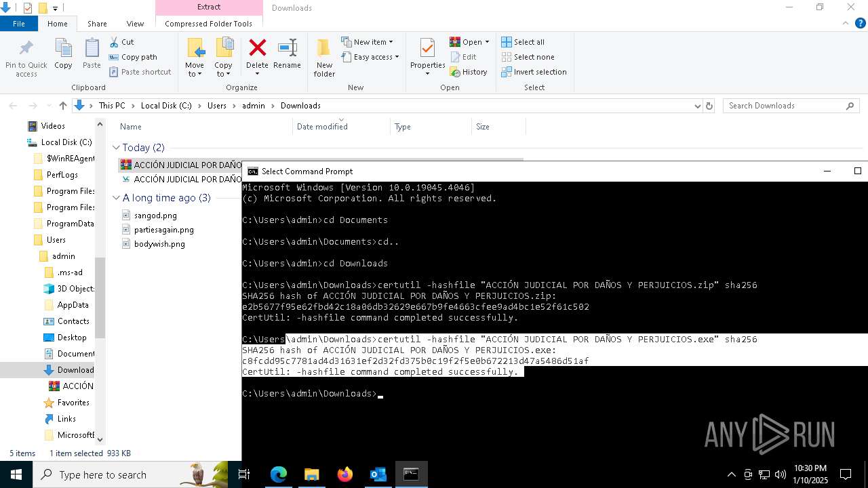Click Paste shortcut in Clipboard group
This screenshot has width=868, height=488.
pyautogui.click(x=140, y=72)
